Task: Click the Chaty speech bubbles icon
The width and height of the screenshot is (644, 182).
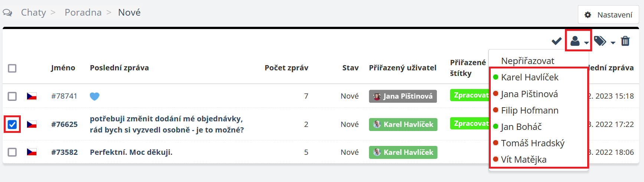Action: pos(7,13)
